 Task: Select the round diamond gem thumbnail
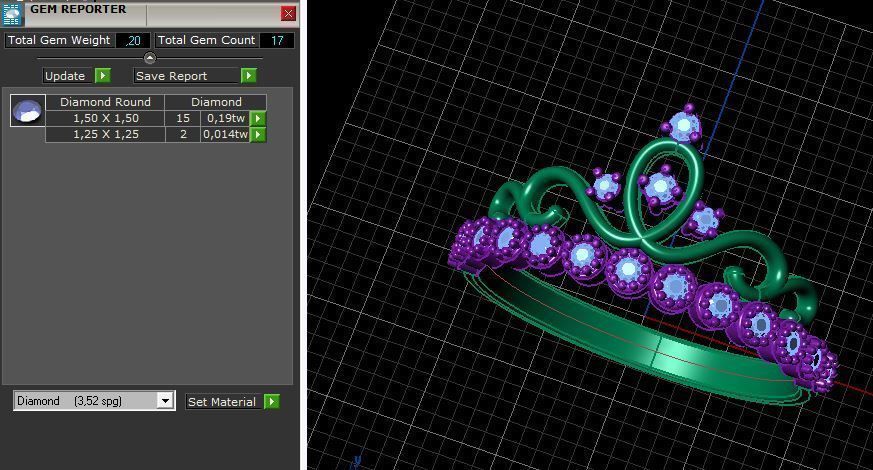[x=27, y=111]
